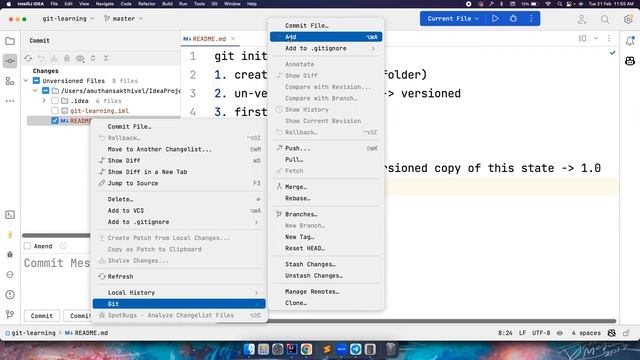Open Finder from the Dock
The image size is (640, 360).
tap(249, 349)
